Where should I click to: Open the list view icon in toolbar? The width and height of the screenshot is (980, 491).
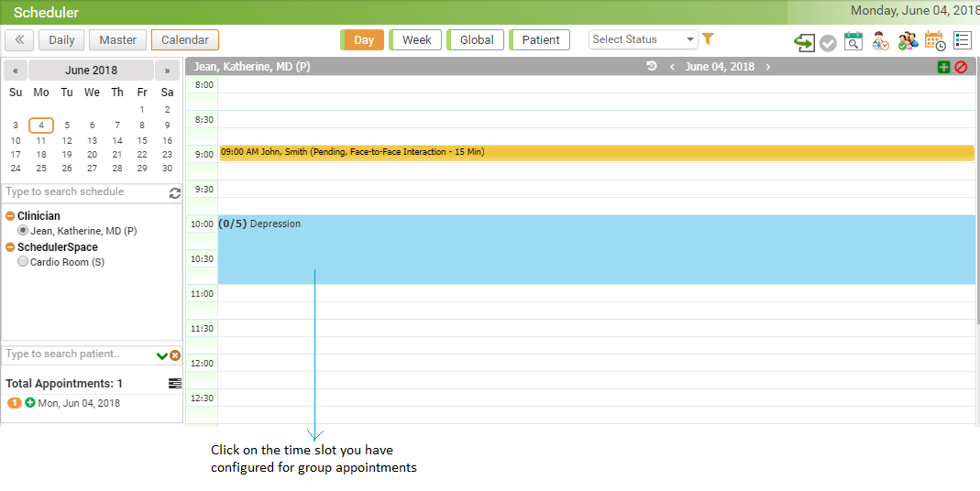(962, 40)
